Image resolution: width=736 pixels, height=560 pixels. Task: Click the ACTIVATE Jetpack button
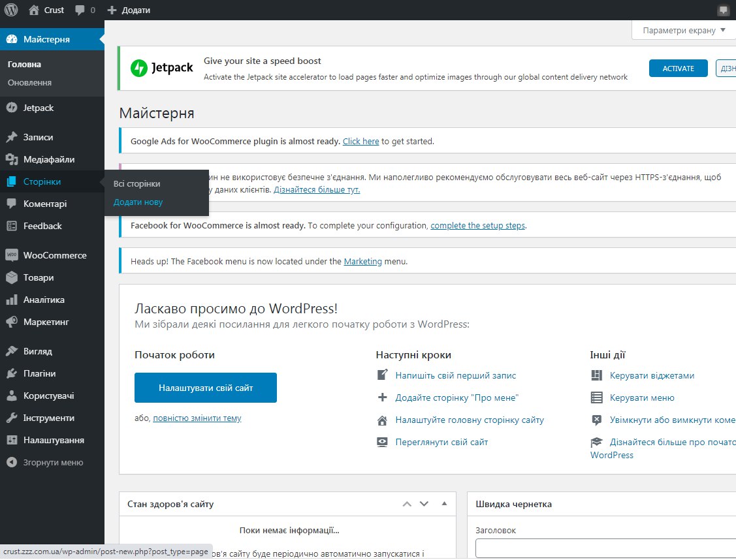click(679, 69)
